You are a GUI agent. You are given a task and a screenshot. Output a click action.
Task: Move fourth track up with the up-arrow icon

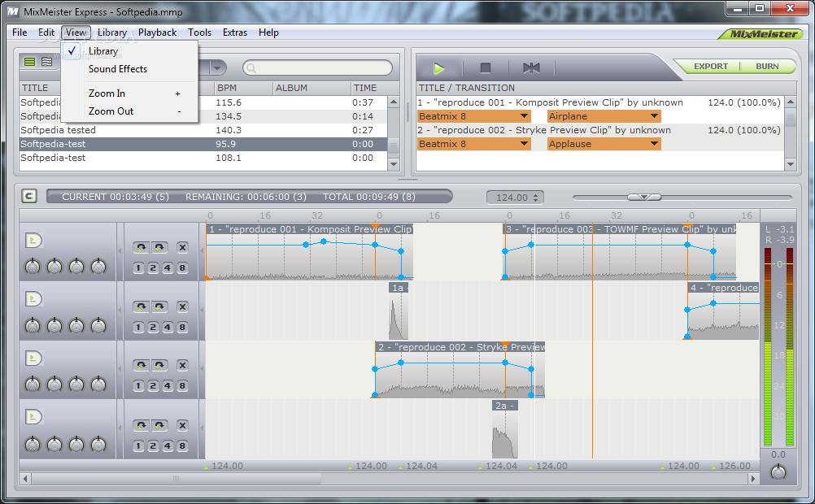[x=141, y=425]
